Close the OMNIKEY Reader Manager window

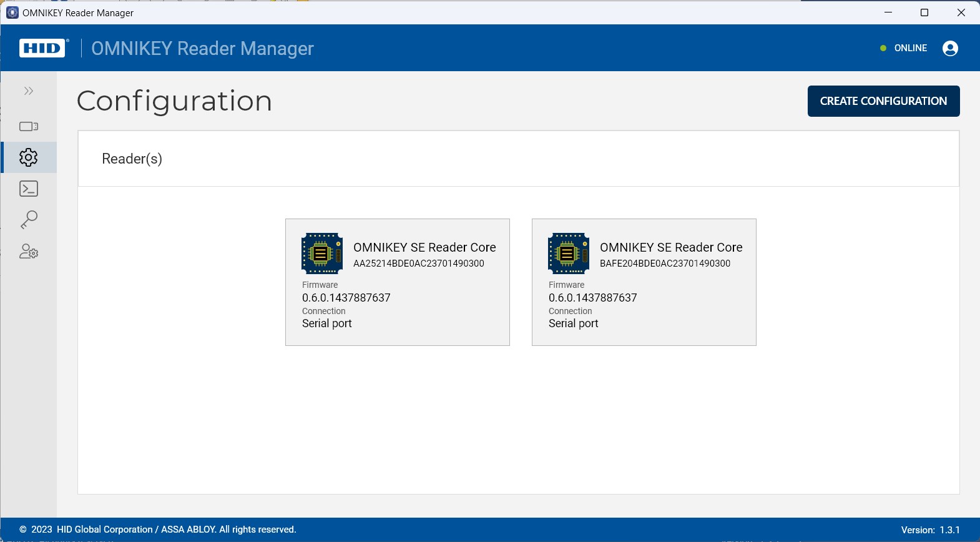point(961,12)
